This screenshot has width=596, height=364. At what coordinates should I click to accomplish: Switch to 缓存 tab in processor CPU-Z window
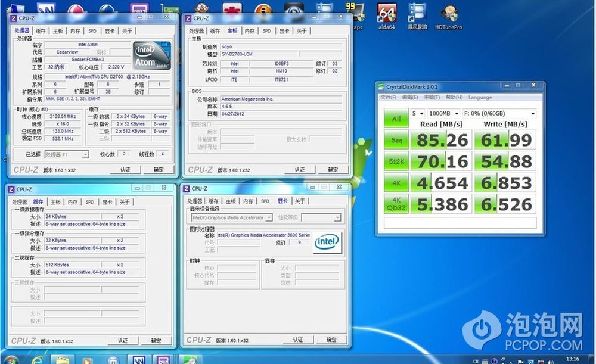coord(41,31)
